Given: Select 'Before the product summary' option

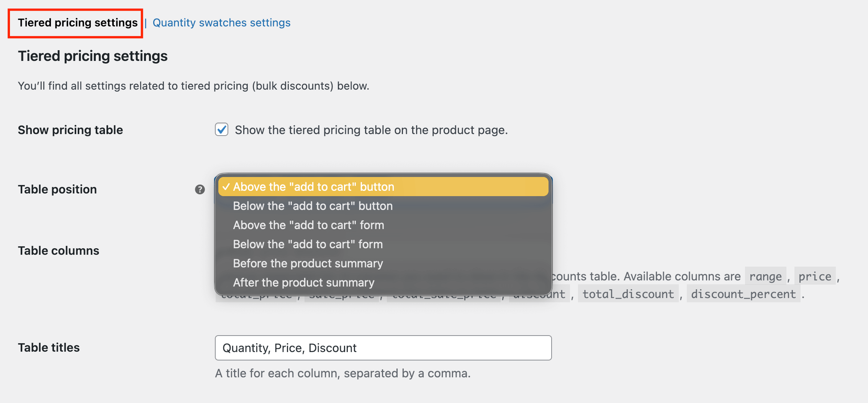Looking at the screenshot, I should [x=308, y=263].
